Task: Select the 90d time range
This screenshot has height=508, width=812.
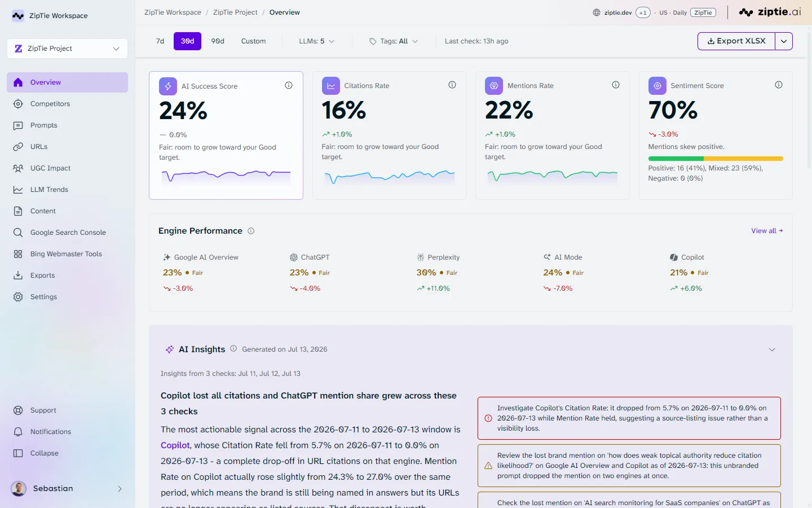Action: click(x=218, y=41)
